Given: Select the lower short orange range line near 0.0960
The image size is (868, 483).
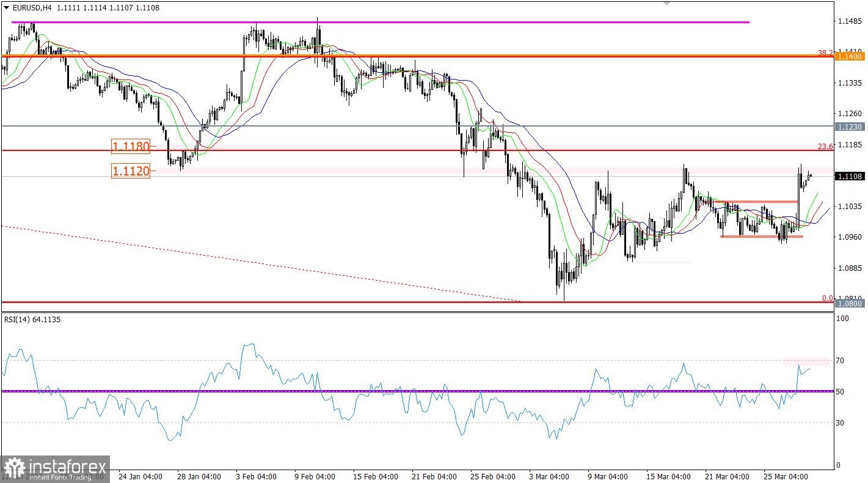Looking at the screenshot, I should pos(762,237).
